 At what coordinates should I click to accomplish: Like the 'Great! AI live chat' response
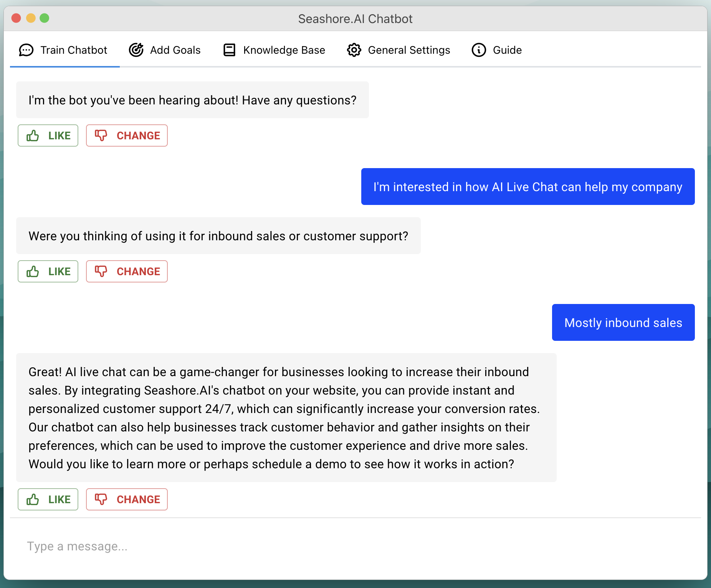point(48,499)
